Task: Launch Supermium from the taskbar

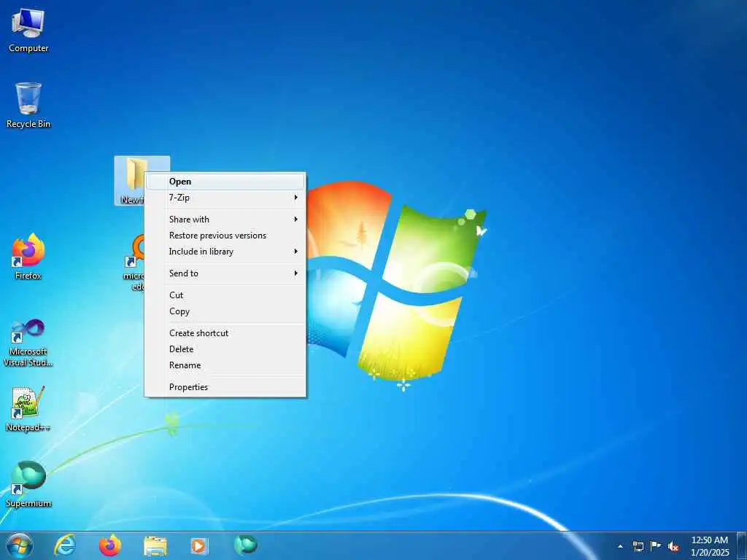Action: (246, 545)
